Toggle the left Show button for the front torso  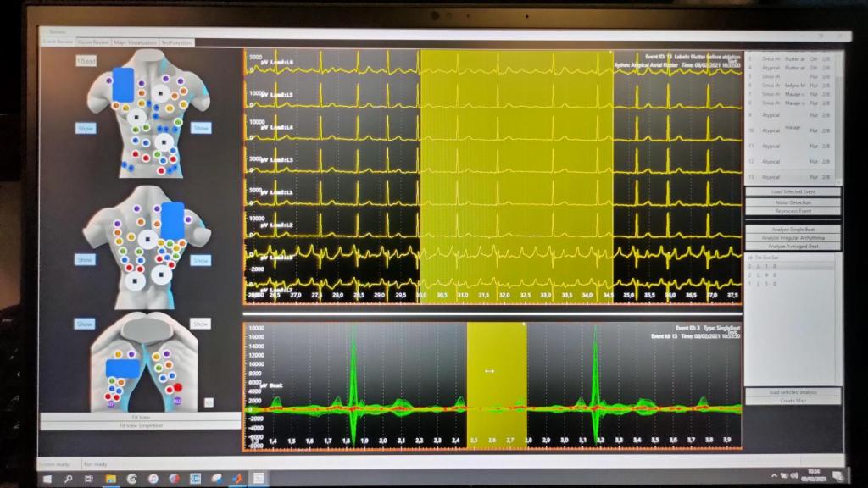point(85,126)
